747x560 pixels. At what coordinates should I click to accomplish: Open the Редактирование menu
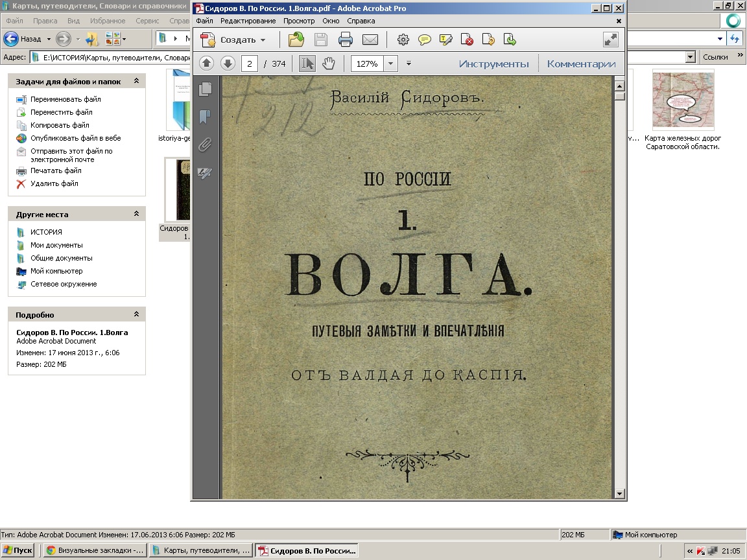click(248, 21)
